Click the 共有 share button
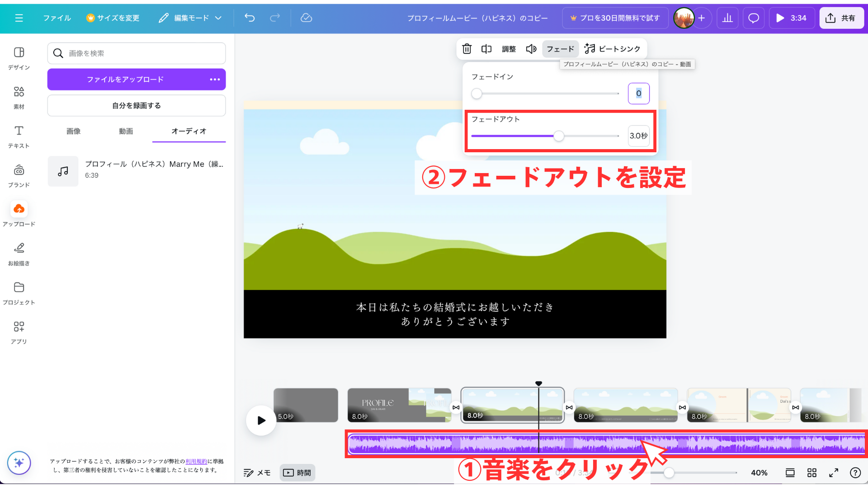The image size is (868, 488). 842,18
